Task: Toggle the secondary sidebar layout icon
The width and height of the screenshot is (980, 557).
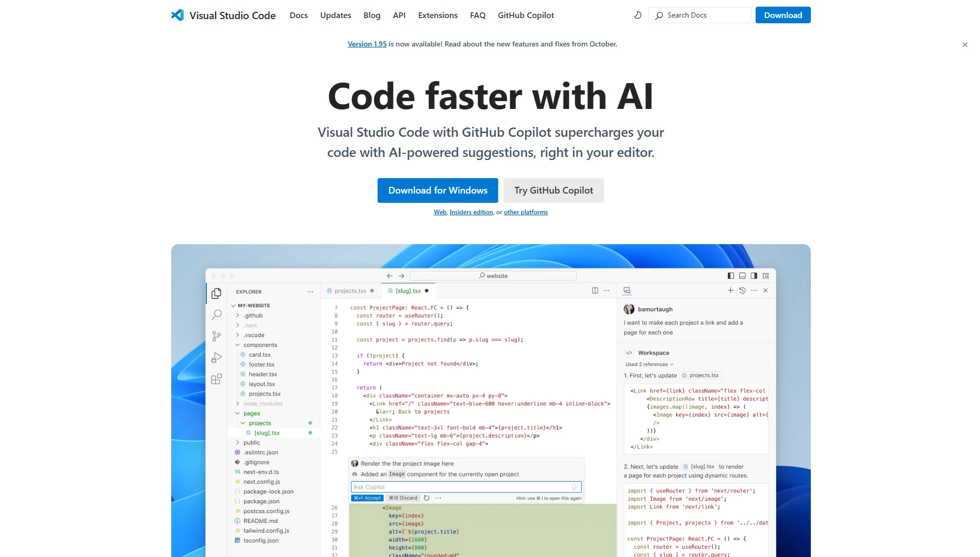Action: (754, 276)
